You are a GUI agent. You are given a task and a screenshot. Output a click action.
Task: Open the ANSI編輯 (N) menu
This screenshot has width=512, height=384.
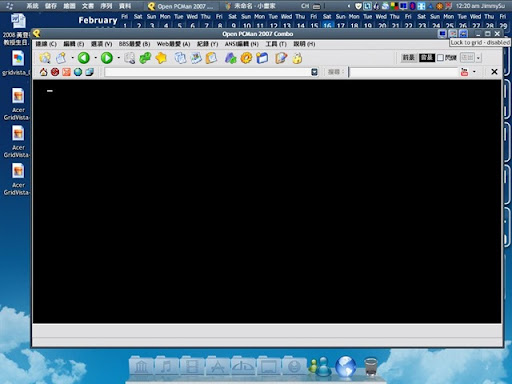point(242,44)
